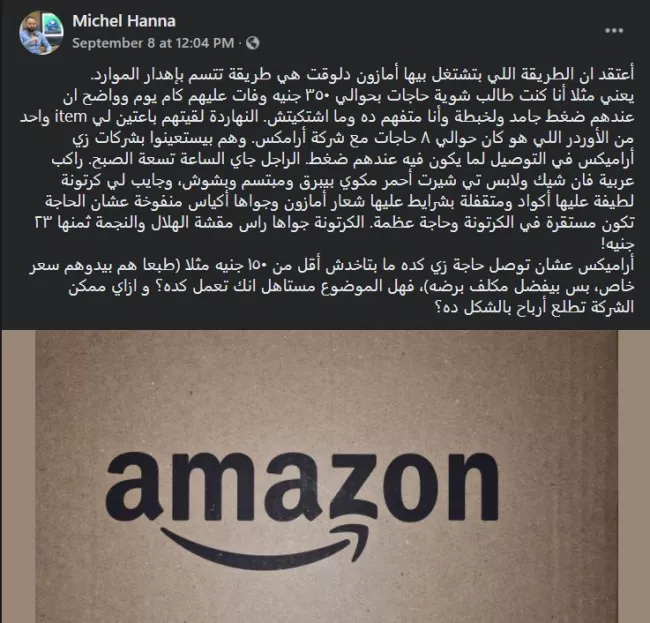This screenshot has height=623, width=650.
Task: Click the number ٢٣ in the post text
Action: click(x=43, y=223)
